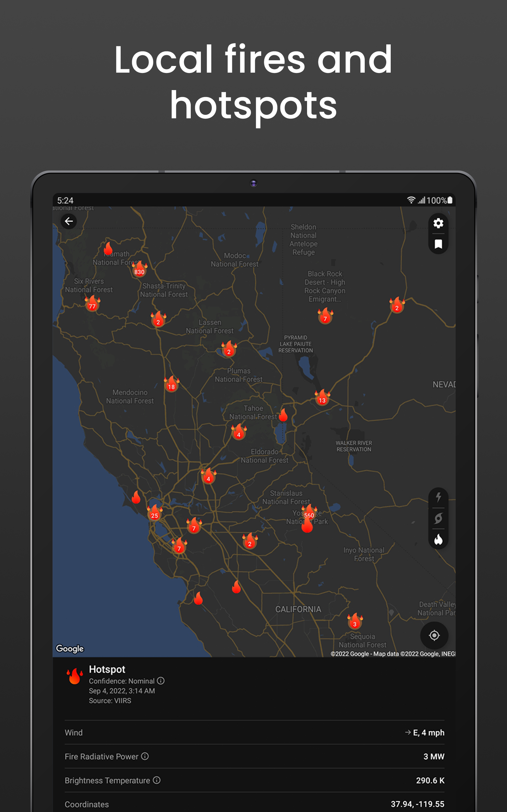Screen dimensions: 507x812
Task: Tap the 13 fire cluster marker
Action: [x=322, y=399]
